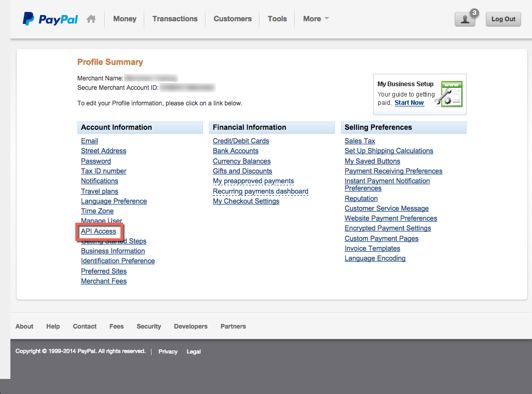Open the Credit/Debit Cards link
The width and height of the screenshot is (532, 394).
241,141
